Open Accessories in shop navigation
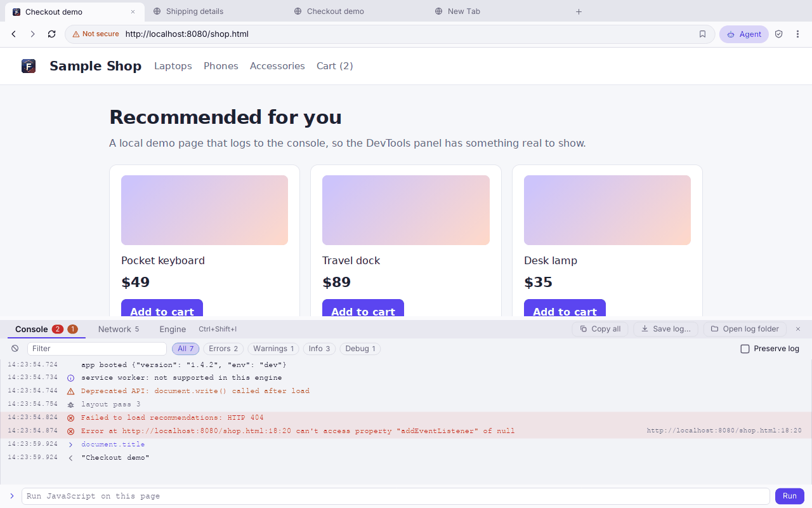 click(x=277, y=66)
